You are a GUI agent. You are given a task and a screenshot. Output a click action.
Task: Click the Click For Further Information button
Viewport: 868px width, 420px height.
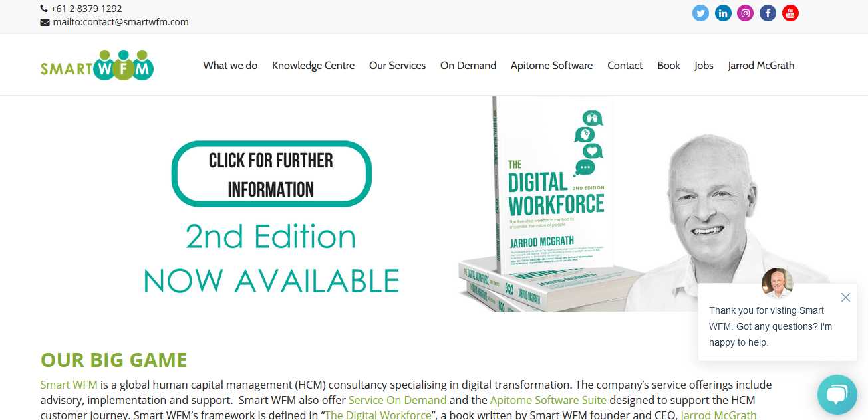click(x=271, y=174)
